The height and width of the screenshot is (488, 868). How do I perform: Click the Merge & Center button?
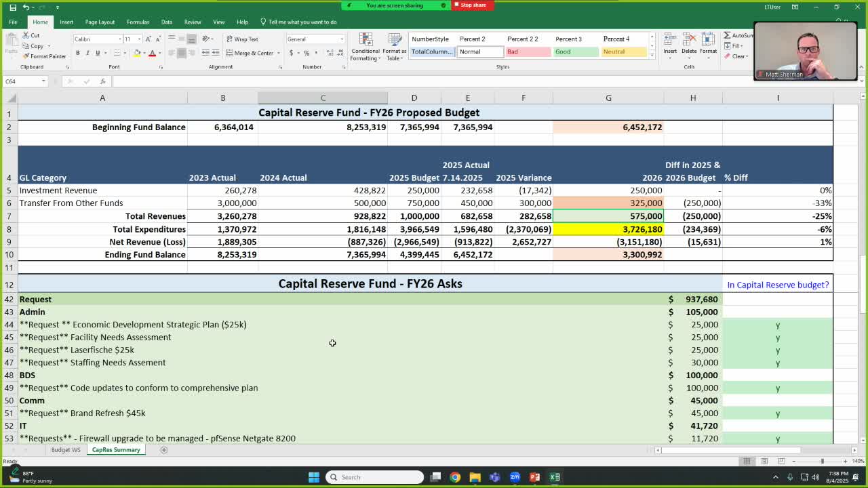point(250,53)
